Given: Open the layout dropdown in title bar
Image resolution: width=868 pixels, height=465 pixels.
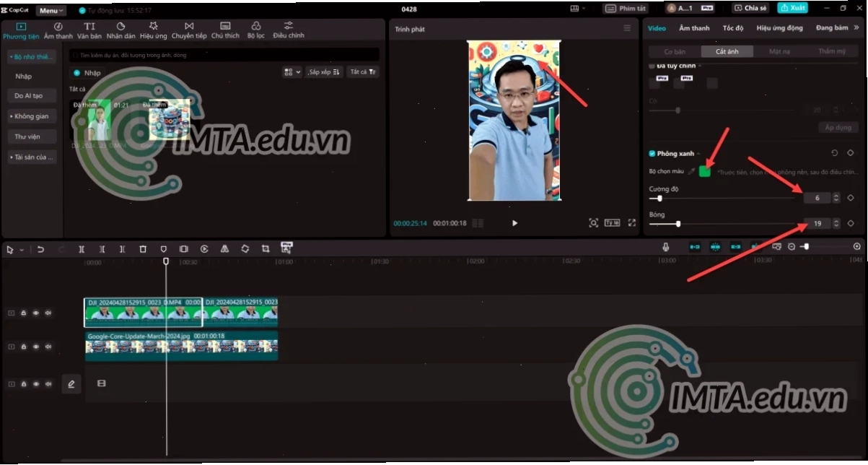Looking at the screenshot, I should [x=577, y=8].
